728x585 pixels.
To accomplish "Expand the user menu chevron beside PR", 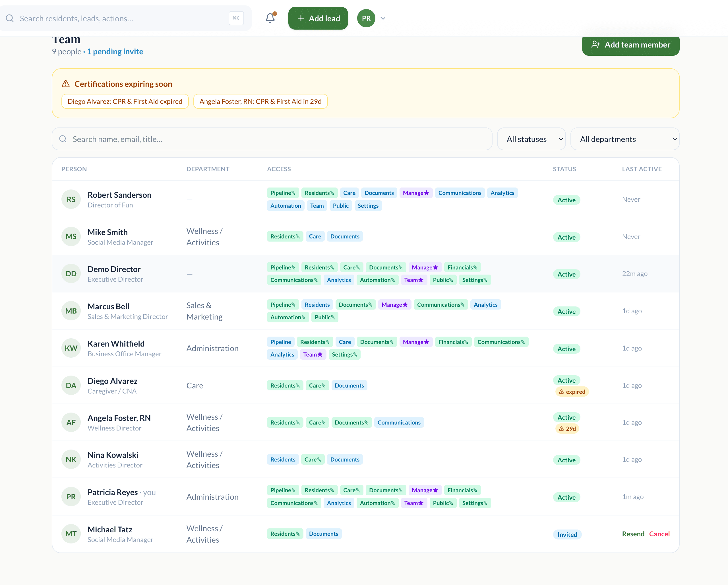I will click(383, 18).
